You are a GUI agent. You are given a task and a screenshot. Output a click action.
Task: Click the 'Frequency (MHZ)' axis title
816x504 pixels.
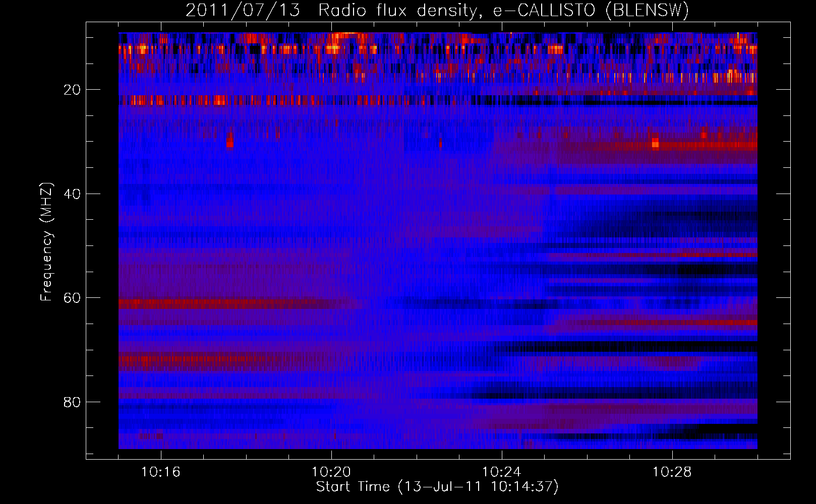click(46, 242)
